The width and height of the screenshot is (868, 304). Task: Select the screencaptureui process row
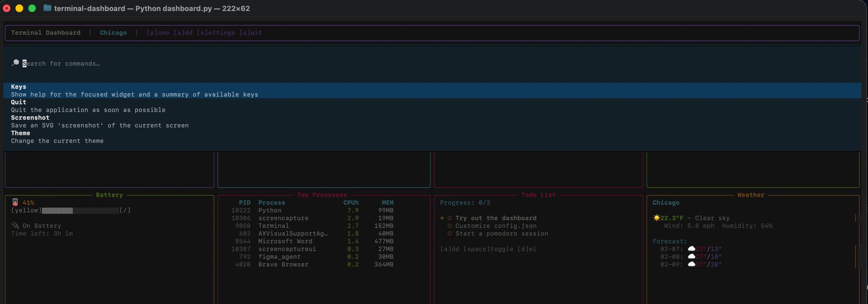(x=312, y=249)
